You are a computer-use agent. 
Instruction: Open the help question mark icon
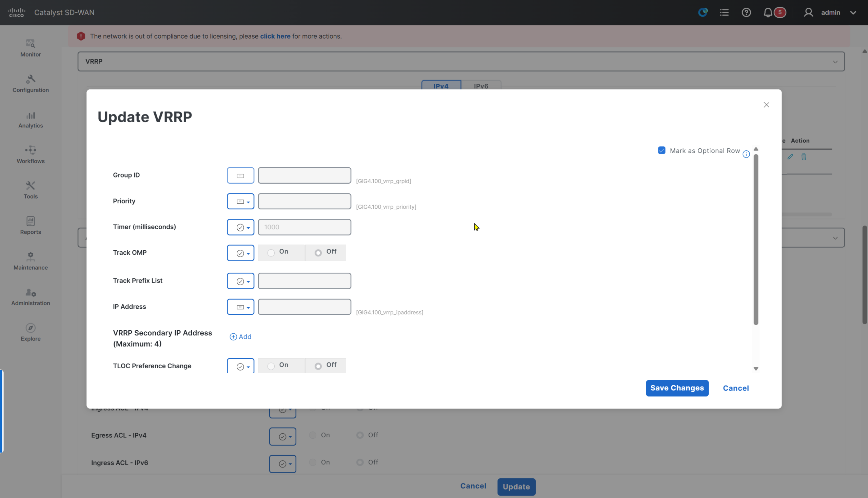746,13
